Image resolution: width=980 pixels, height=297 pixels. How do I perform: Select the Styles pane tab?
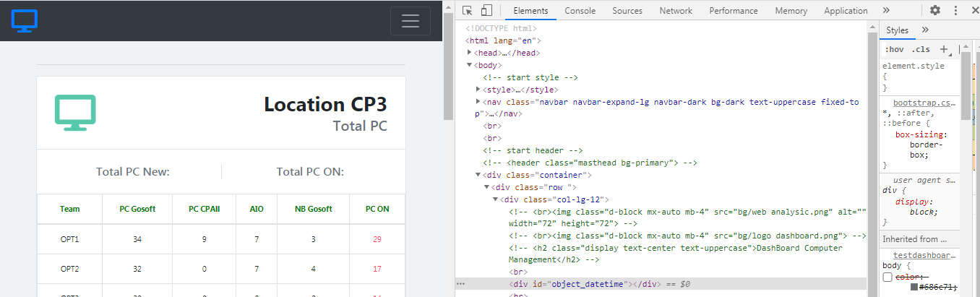[x=898, y=30]
